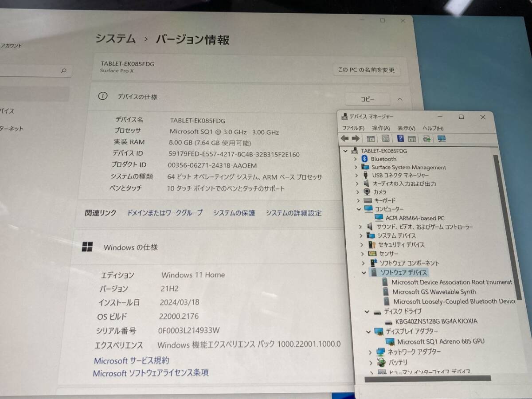532x399 pixels.
Task: Select the camera (カメラ) category icon
Action: tap(367, 192)
